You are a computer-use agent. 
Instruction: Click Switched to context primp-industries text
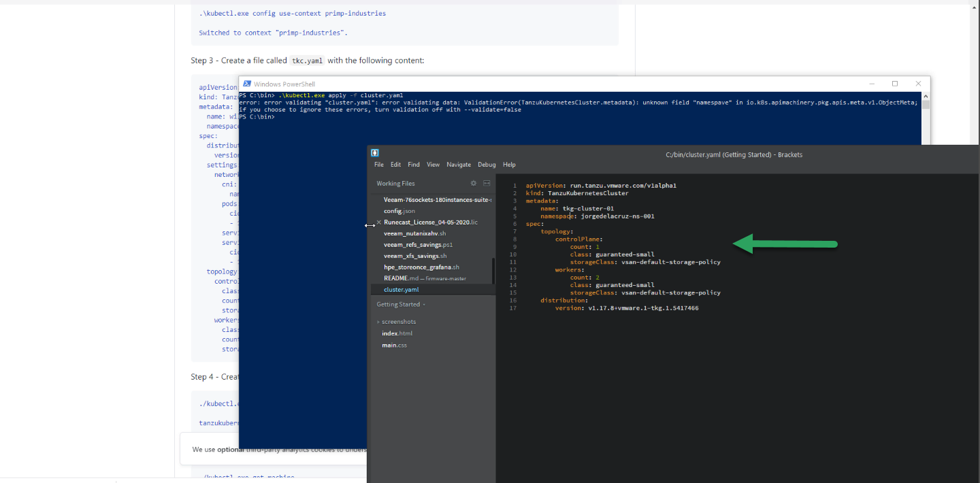(x=274, y=33)
